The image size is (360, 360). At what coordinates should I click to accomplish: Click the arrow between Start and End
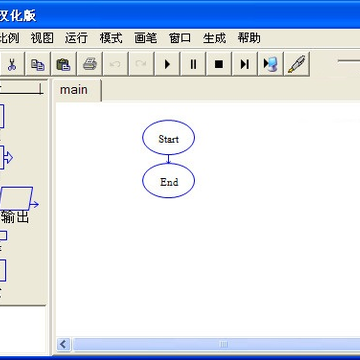[168, 159]
